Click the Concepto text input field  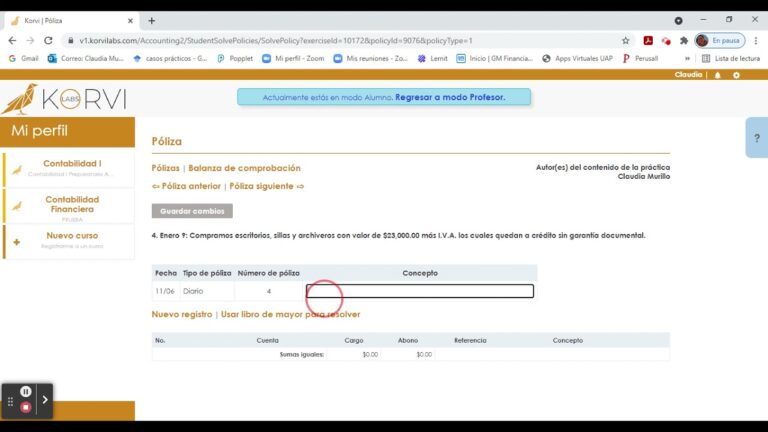(x=420, y=292)
